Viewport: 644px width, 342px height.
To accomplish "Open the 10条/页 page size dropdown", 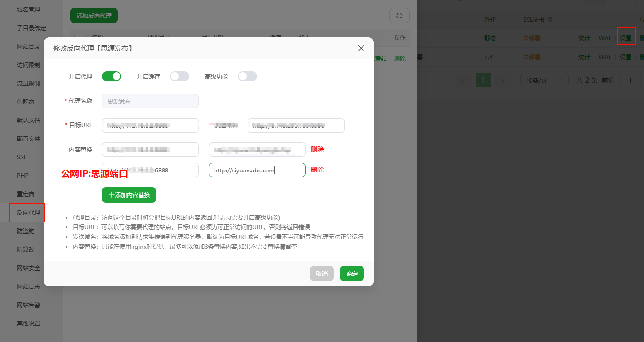I will 545,80.
